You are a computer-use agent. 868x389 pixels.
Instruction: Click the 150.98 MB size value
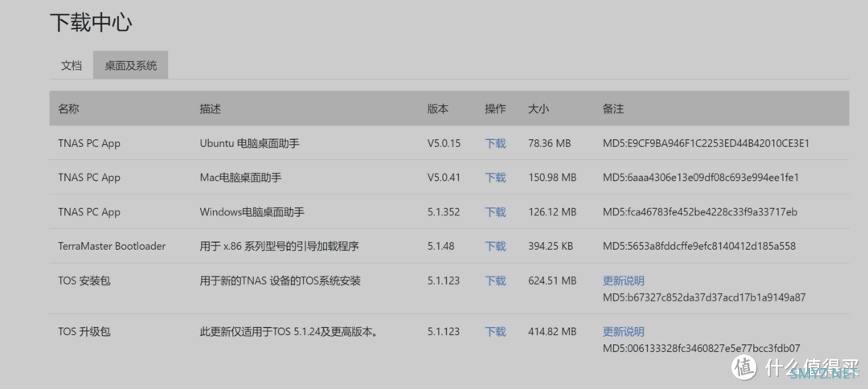(x=552, y=178)
